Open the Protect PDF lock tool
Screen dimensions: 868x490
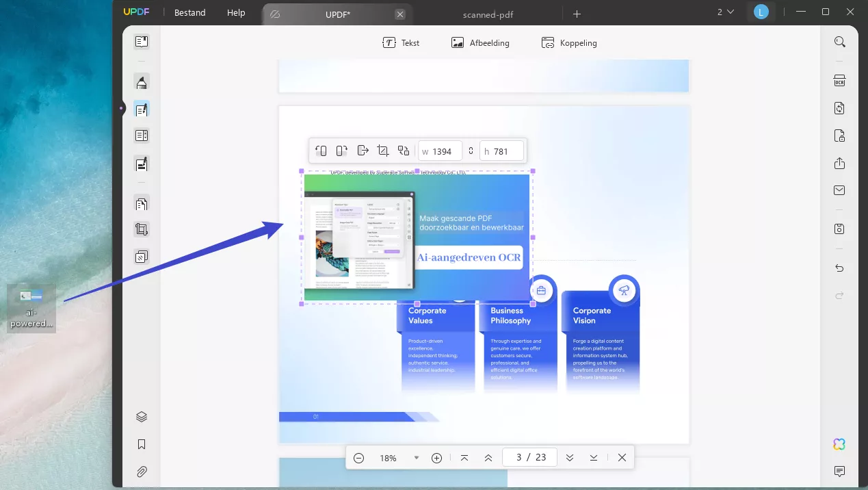tap(840, 136)
